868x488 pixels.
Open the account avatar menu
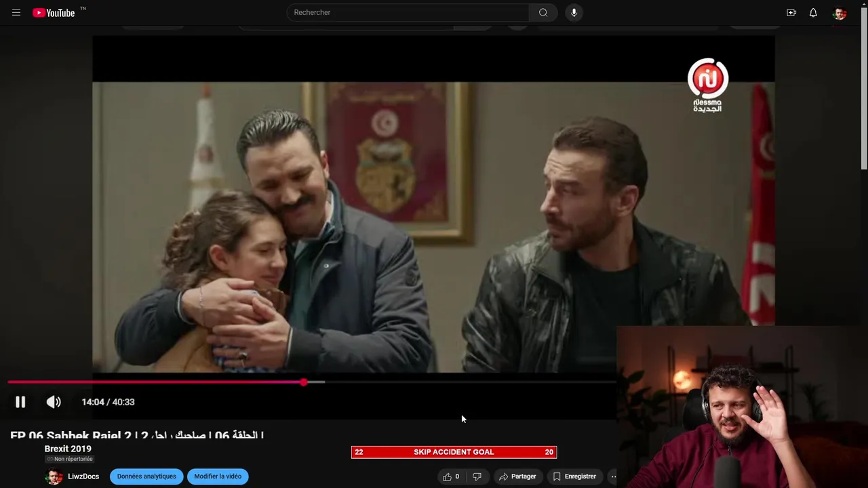tap(840, 13)
